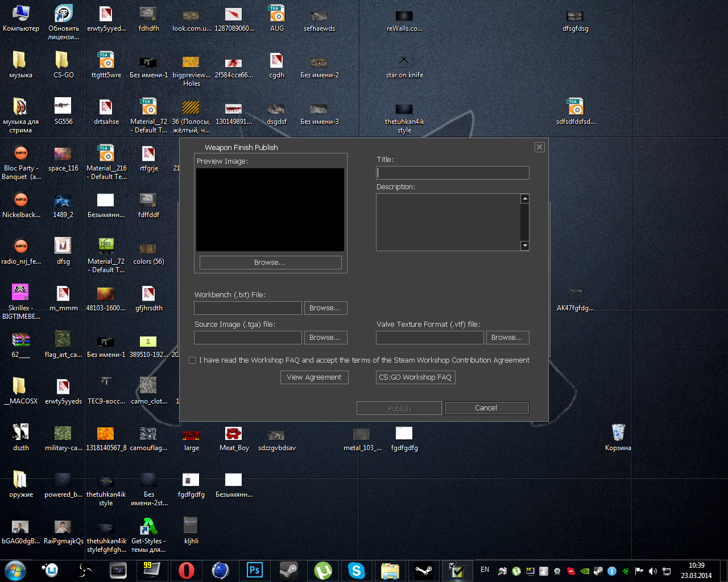Close the Weapon Finish Publish dialog
728x582 pixels.
[x=540, y=147]
